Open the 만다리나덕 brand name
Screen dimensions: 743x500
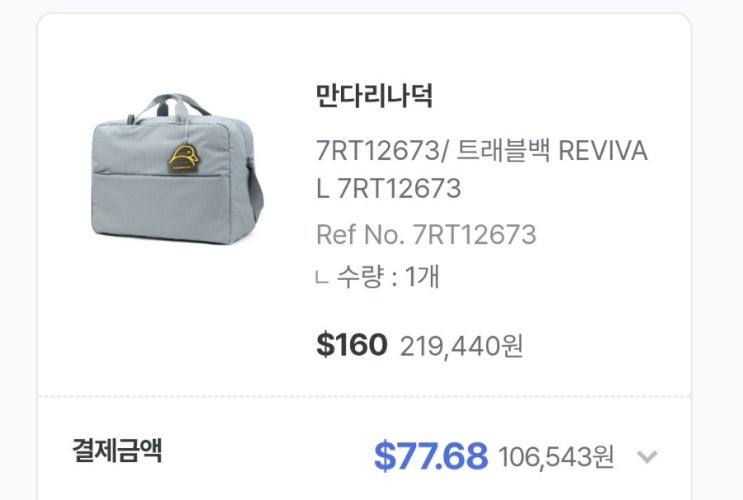pos(374,96)
